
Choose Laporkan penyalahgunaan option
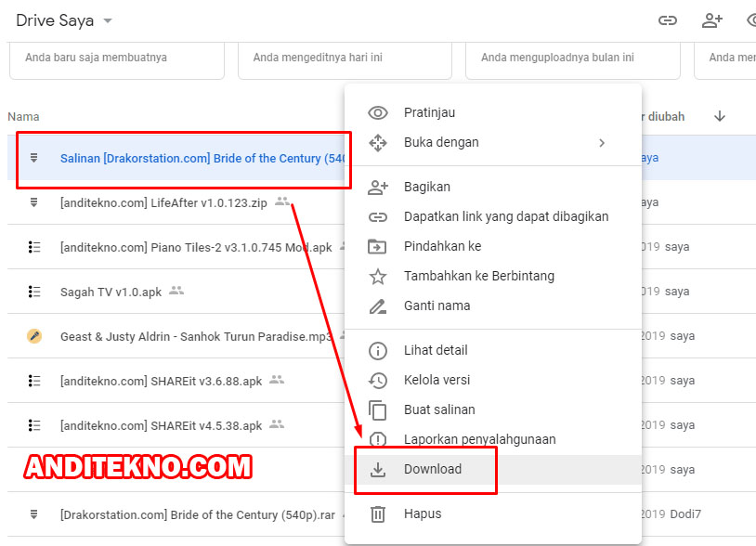click(479, 439)
